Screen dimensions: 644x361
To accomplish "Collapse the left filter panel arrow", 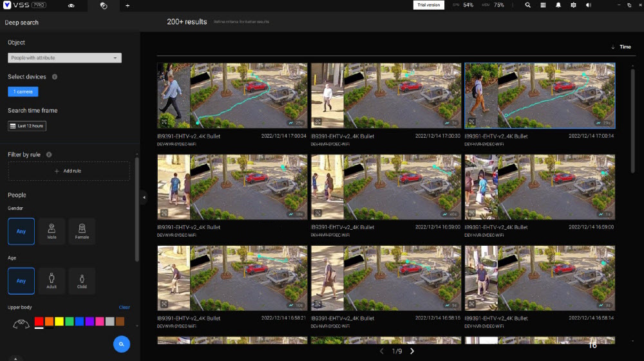I will [x=144, y=197].
